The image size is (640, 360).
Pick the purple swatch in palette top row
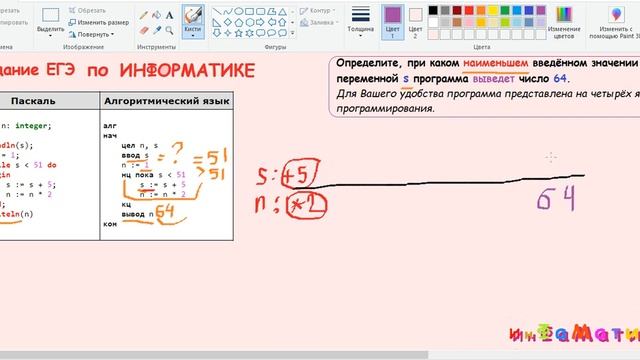[541, 10]
